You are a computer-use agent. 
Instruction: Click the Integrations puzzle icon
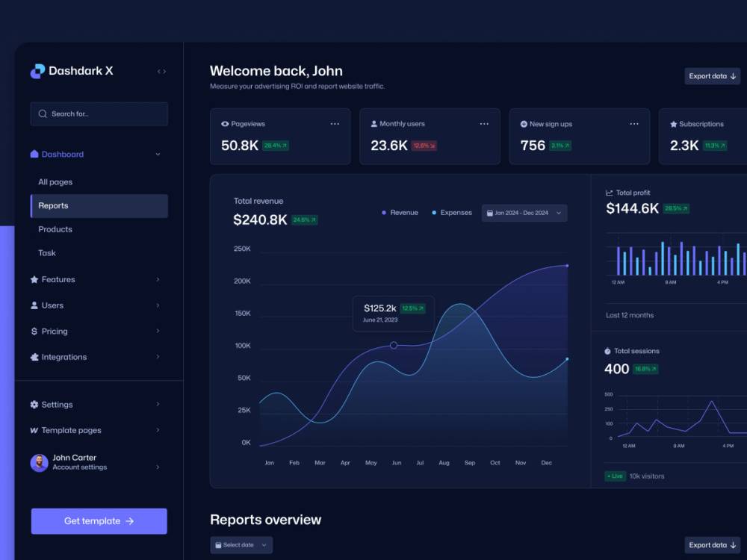(x=34, y=357)
